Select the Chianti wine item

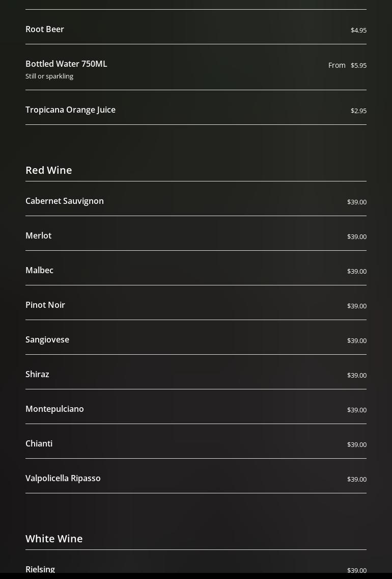click(39, 443)
